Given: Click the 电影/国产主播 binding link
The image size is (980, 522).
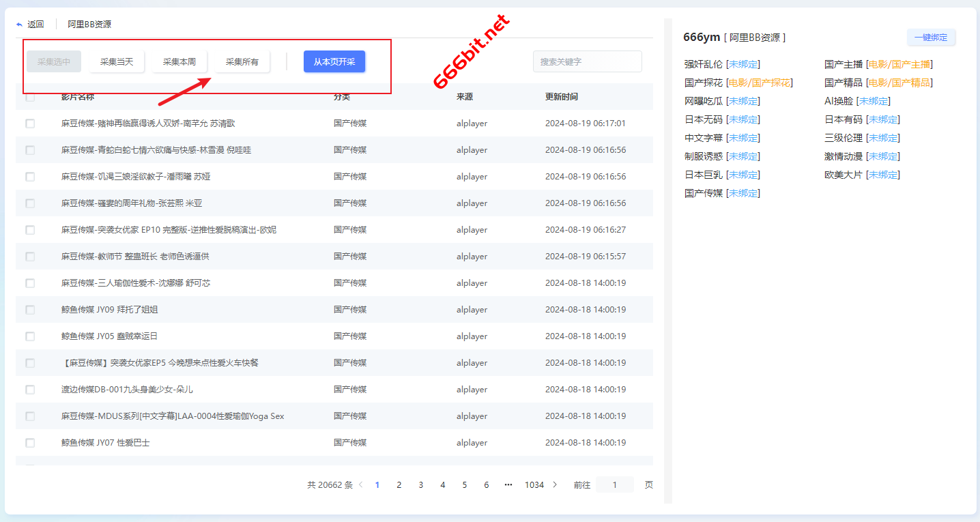Looking at the screenshot, I should click(899, 64).
